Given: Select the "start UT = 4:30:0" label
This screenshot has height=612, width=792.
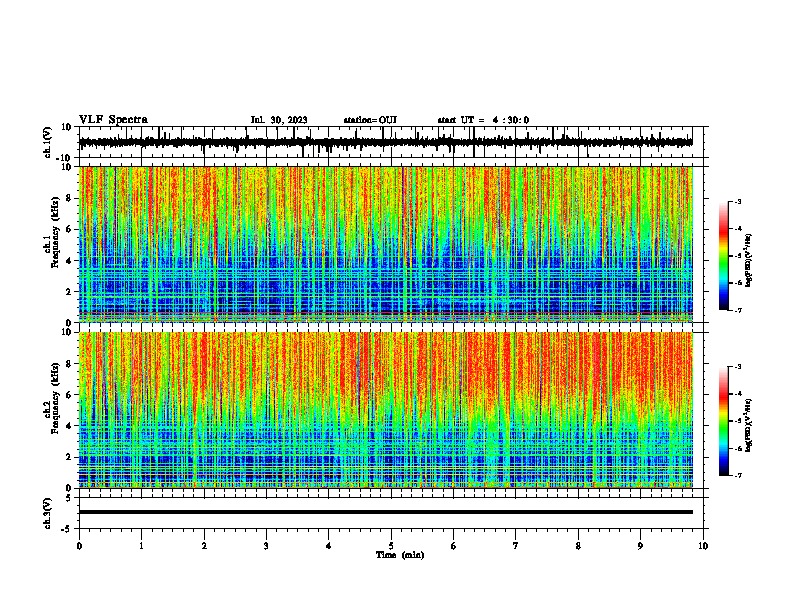Looking at the screenshot, I should click(483, 120).
